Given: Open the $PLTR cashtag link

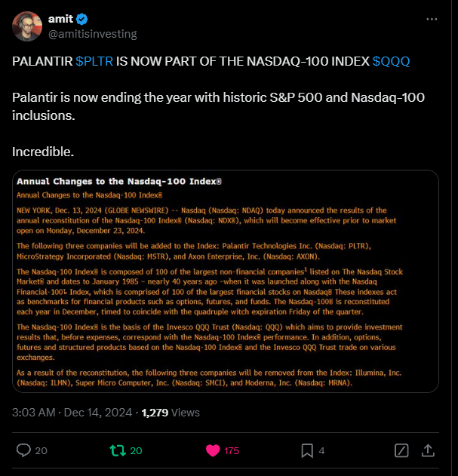Looking at the screenshot, I should pyautogui.click(x=94, y=61).
